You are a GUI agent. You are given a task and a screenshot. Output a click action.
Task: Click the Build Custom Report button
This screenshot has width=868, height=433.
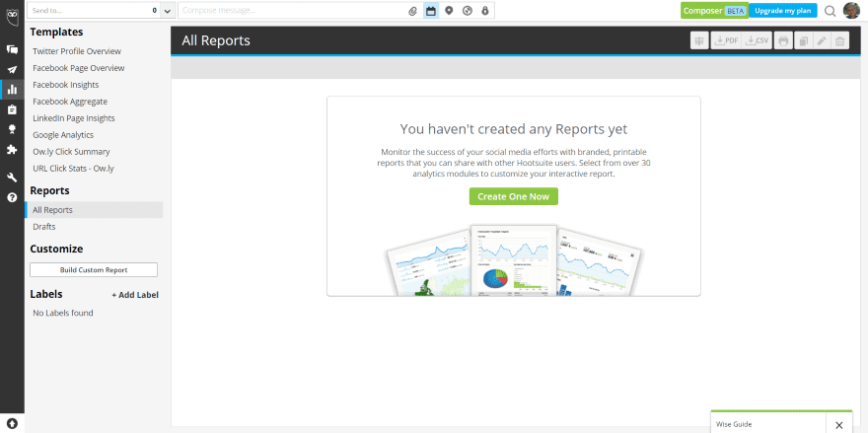pos(94,269)
